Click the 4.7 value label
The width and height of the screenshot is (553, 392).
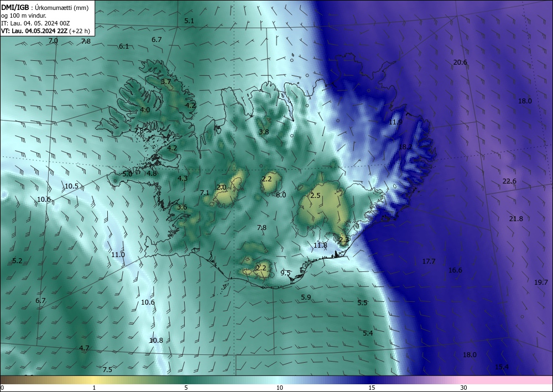84,348
